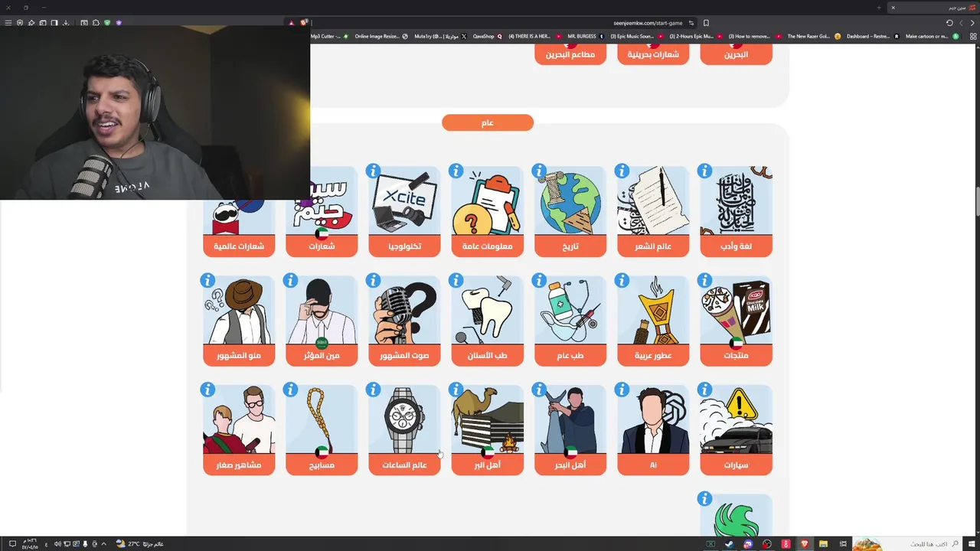
Task: Pick the مشاهير صغار category card
Action: tap(239, 431)
